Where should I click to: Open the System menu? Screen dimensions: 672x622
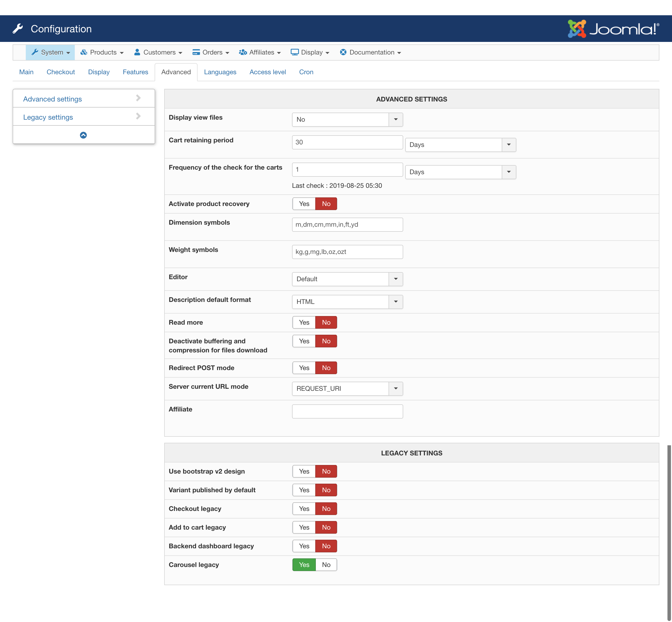(x=50, y=52)
